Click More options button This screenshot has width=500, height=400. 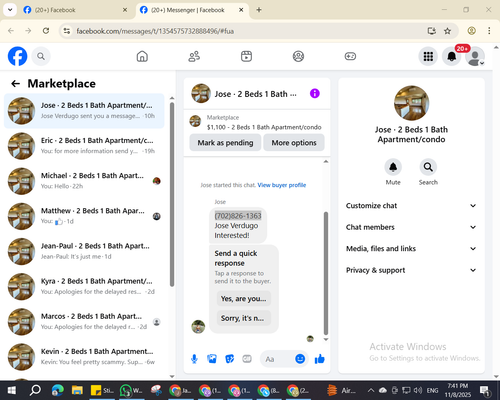[294, 143]
